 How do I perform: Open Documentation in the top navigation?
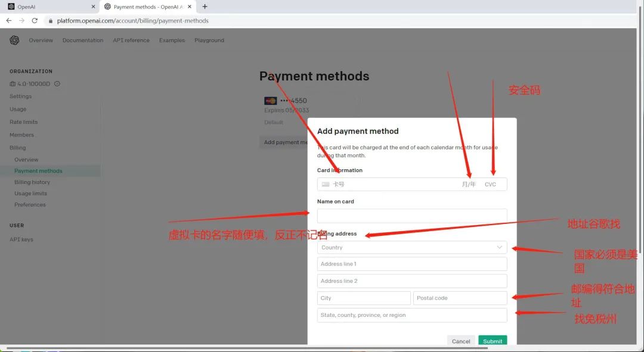coord(83,41)
